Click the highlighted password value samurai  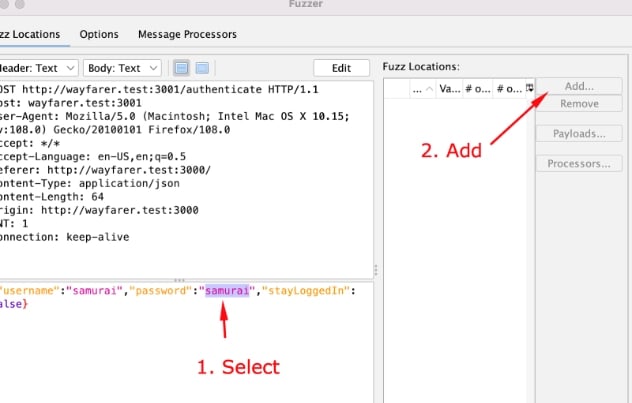[x=227, y=291]
